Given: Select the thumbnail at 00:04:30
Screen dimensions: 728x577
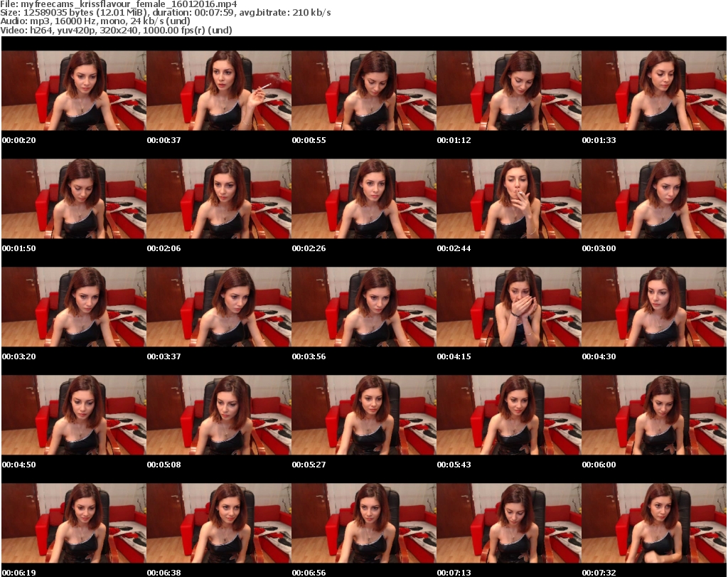Looking at the screenshot, I should click(654, 307).
